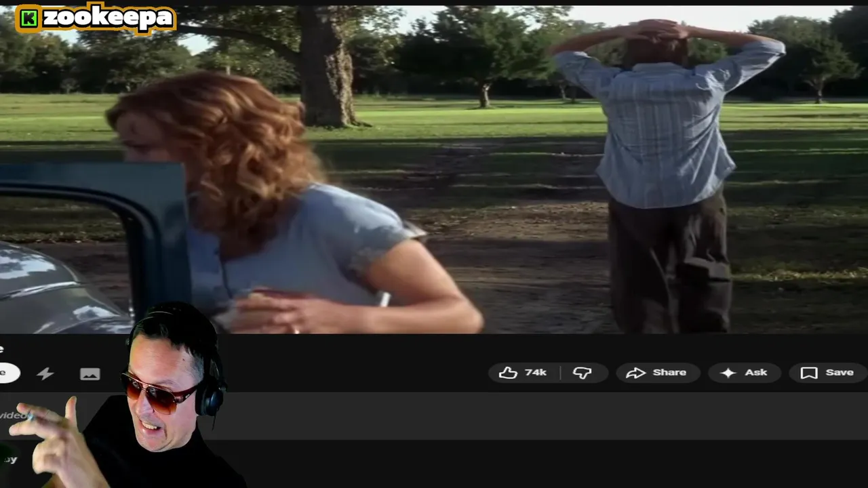Click the video player frame
The width and height of the screenshot is (868, 488).
434,169
